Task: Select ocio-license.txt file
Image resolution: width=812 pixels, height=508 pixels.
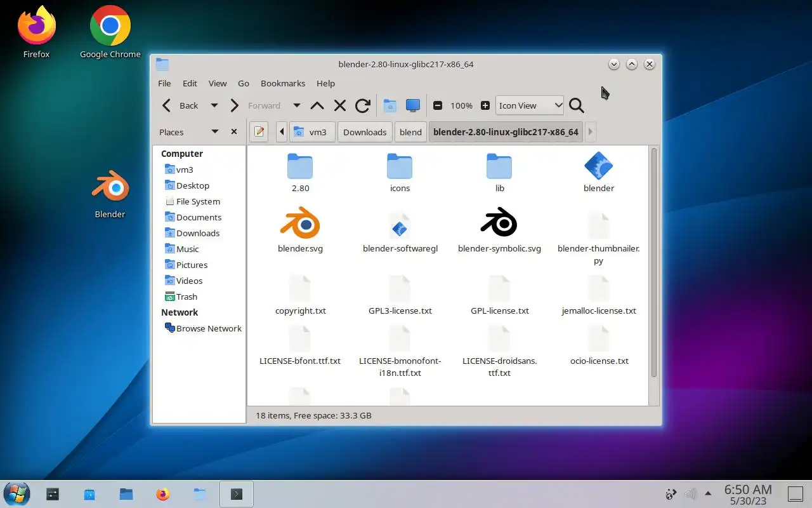Action: tap(599, 338)
